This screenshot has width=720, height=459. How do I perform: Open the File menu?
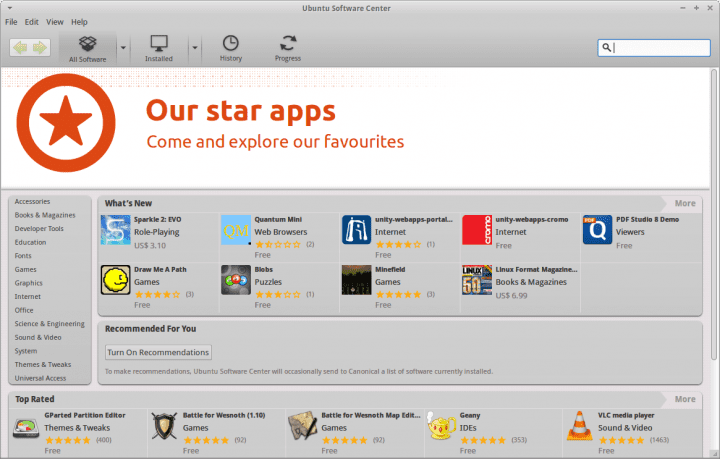11,22
